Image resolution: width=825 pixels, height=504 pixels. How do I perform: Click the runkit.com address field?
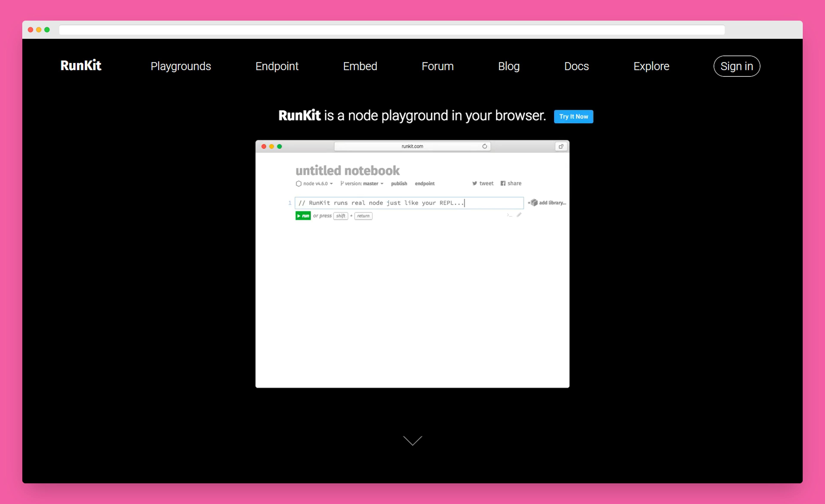[412, 146]
